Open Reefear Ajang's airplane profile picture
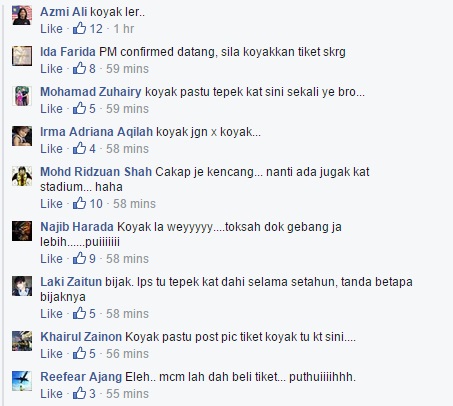Image resolution: width=453 pixels, height=406 pixels. point(22,380)
